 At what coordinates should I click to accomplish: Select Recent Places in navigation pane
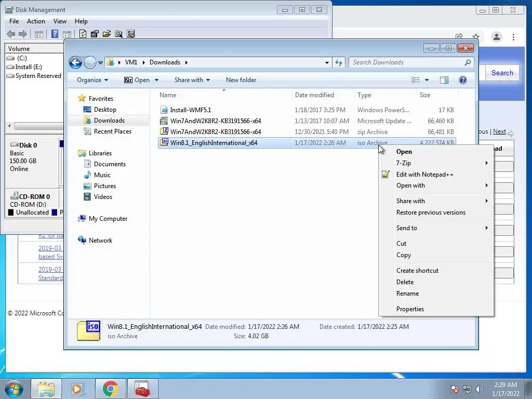point(112,131)
